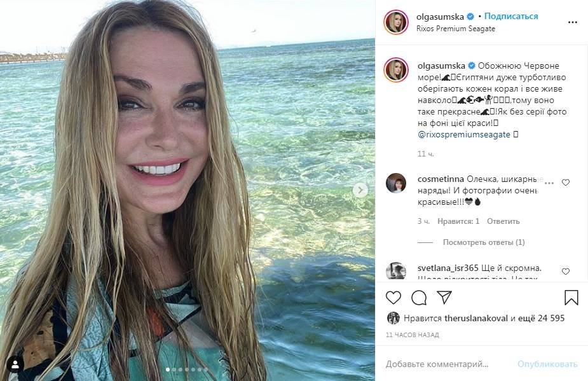Focus the Добавьте комментарий input field

pyautogui.click(x=445, y=364)
